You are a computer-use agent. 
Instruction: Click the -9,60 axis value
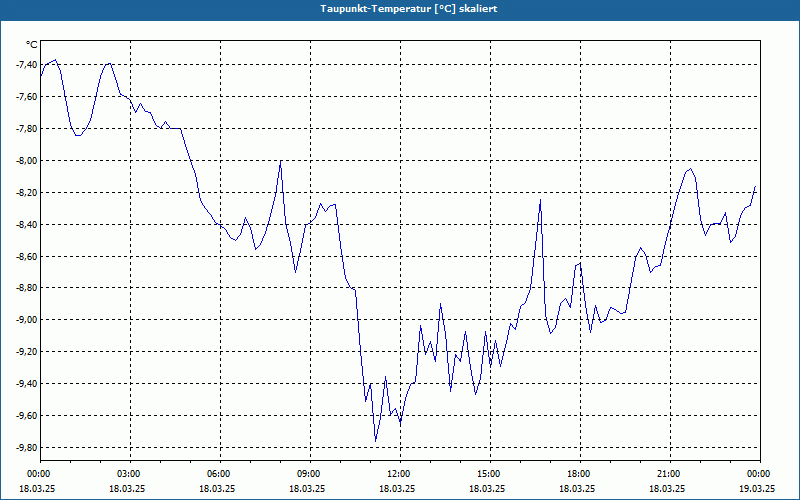[27, 416]
